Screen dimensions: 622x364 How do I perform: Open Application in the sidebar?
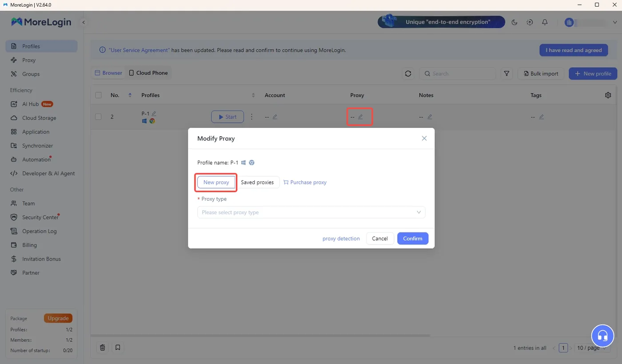41,132
